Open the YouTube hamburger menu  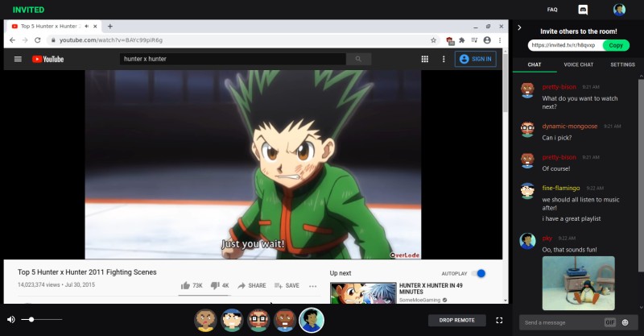click(x=18, y=59)
